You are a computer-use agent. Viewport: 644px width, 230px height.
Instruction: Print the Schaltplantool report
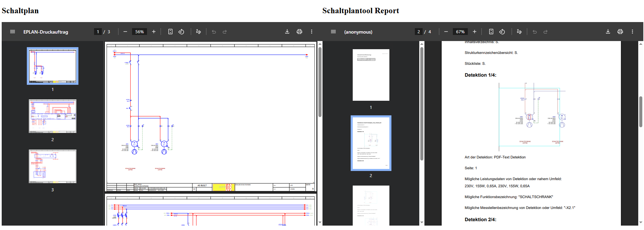pos(620,32)
